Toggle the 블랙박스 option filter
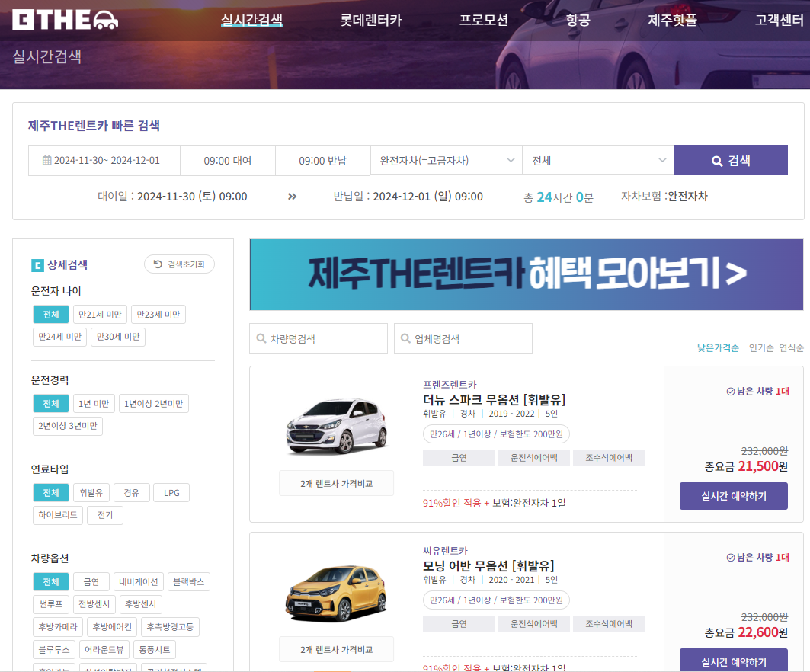The height and width of the screenshot is (672, 810). click(188, 581)
